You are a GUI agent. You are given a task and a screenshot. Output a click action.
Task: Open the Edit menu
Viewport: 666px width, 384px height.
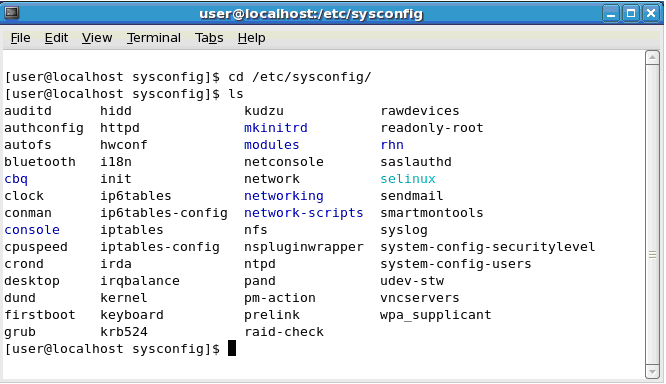point(56,38)
